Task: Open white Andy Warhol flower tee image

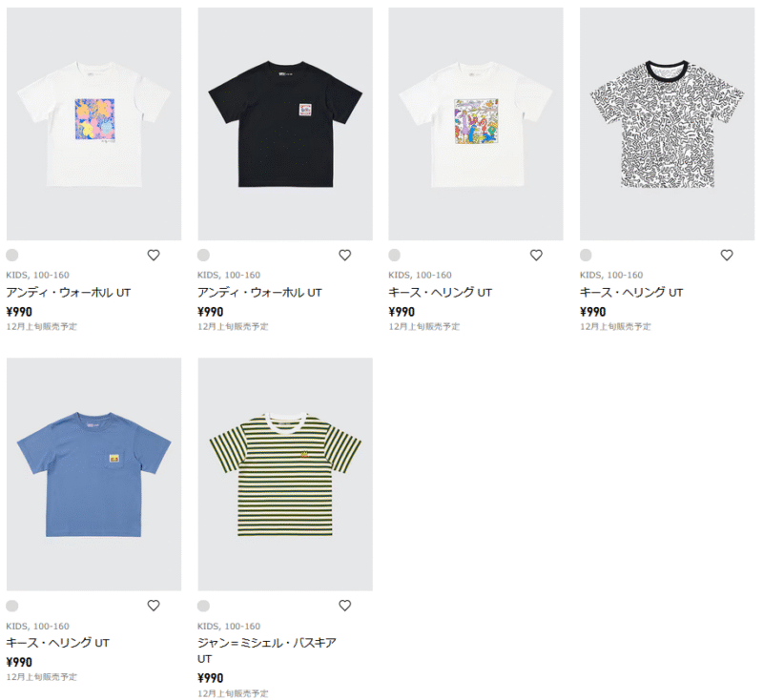Action: tap(93, 124)
